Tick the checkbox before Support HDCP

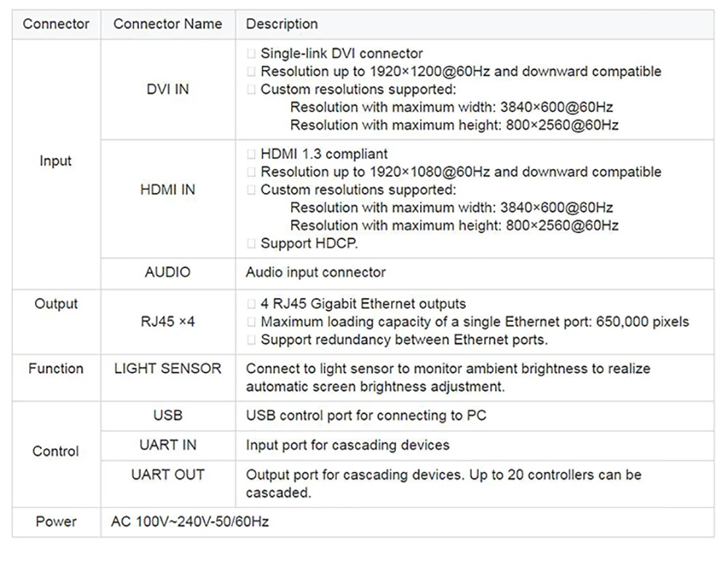[251, 243]
